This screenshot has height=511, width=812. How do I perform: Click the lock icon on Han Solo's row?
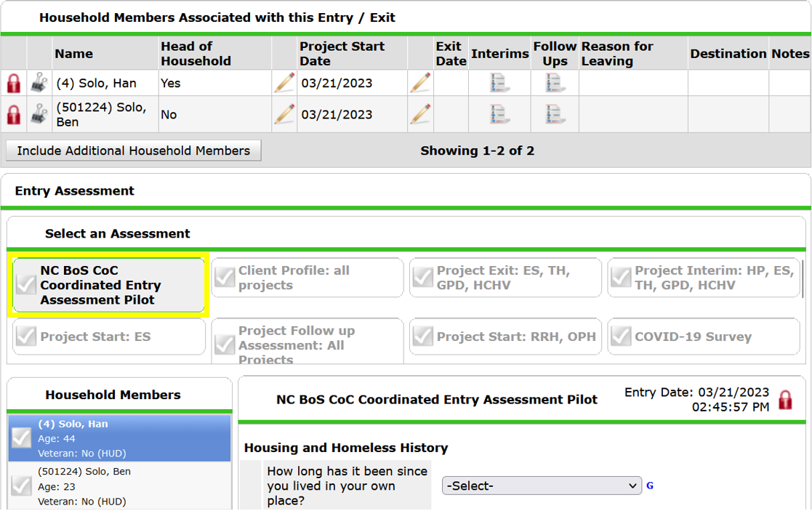[12, 83]
